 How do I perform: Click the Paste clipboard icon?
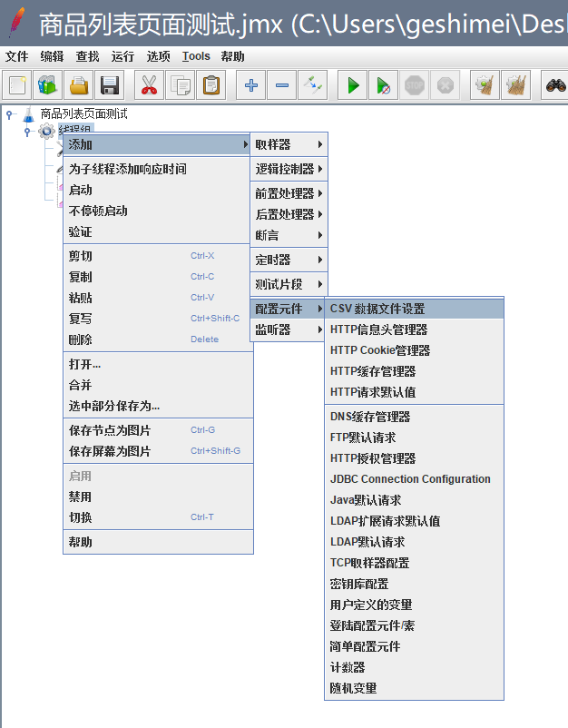211,85
